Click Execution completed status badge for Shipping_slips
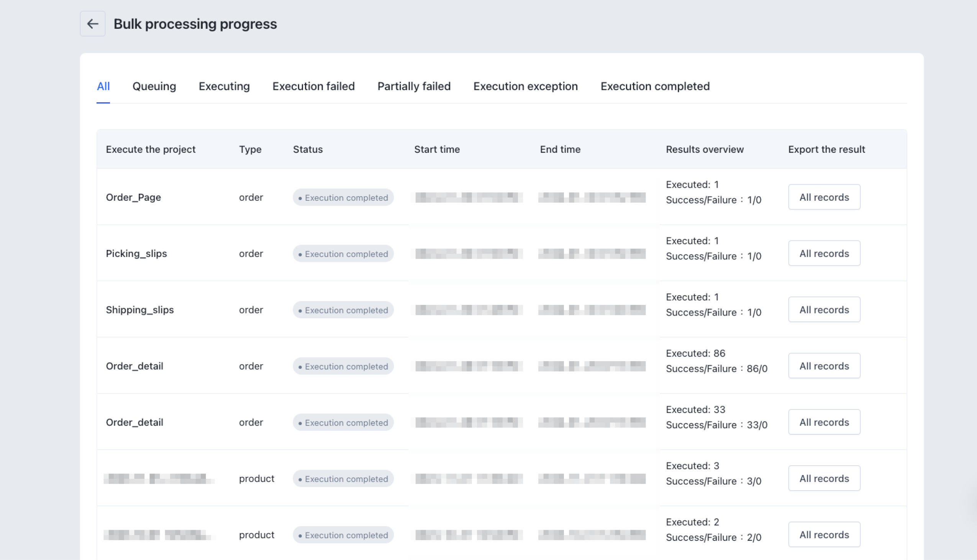This screenshot has width=977, height=560. point(343,309)
